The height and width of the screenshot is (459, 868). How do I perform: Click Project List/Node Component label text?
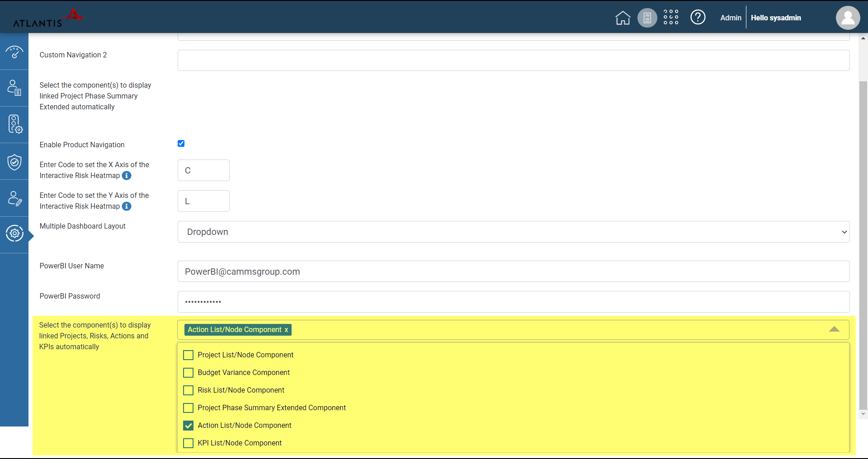coord(245,355)
